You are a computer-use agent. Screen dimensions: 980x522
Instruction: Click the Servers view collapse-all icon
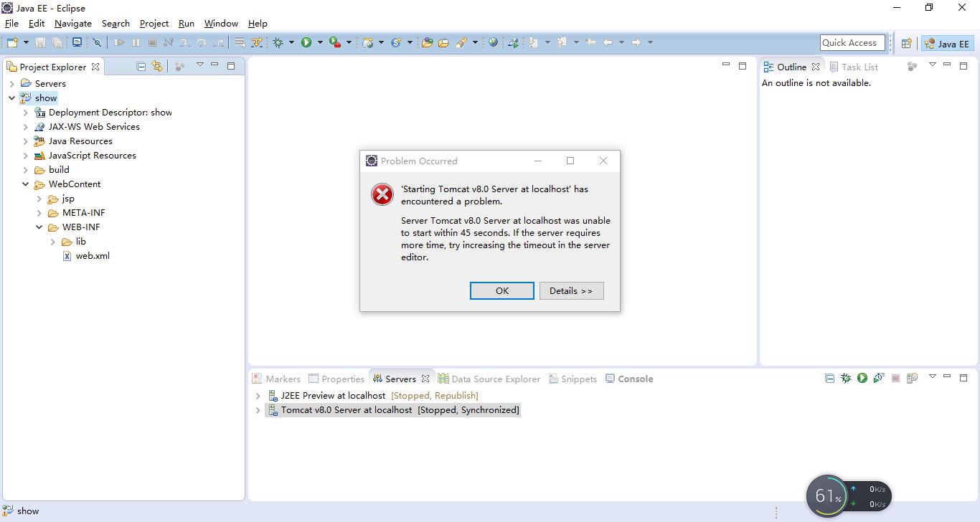[829, 378]
